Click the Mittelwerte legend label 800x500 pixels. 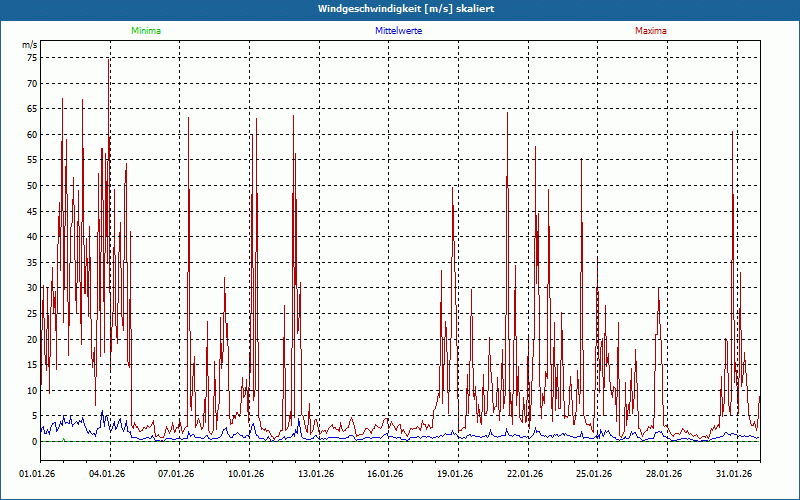click(398, 31)
